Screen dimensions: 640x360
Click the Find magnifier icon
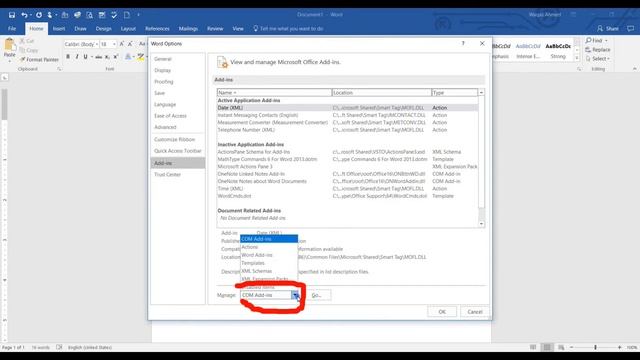(589, 40)
